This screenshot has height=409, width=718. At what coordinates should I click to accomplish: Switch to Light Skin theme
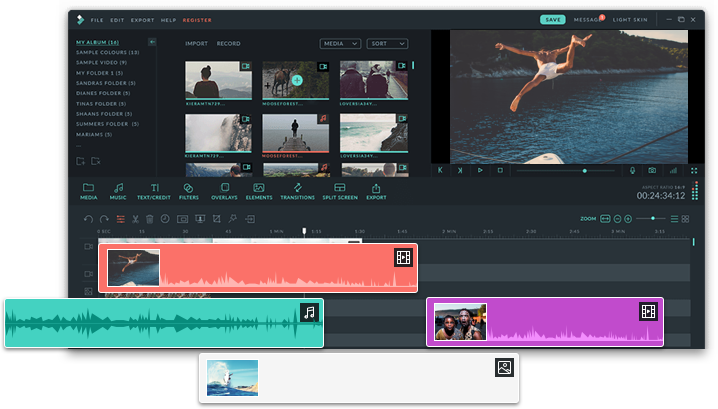631,19
